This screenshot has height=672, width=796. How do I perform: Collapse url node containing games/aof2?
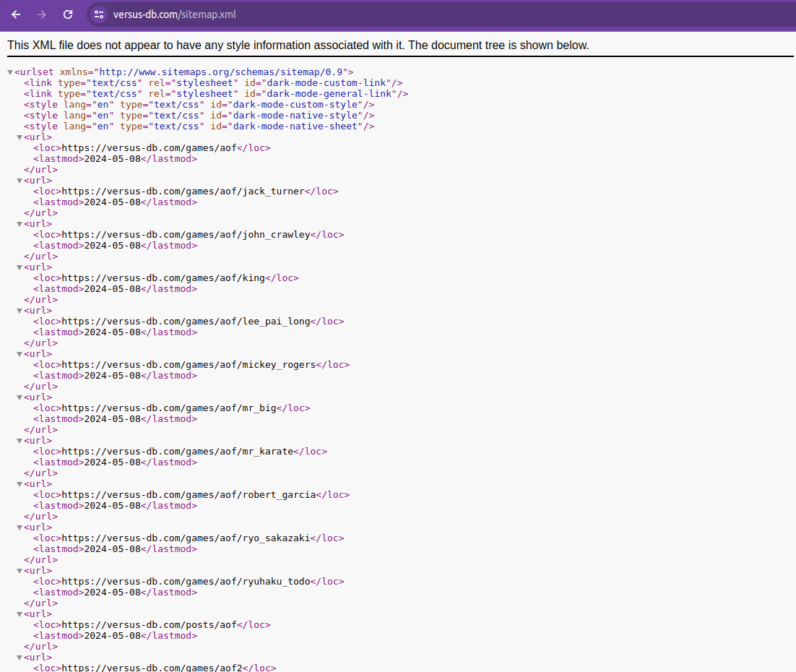click(20, 658)
